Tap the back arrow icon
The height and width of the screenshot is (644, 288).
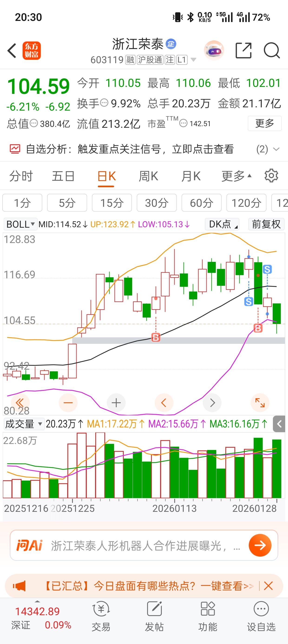pos(12,50)
